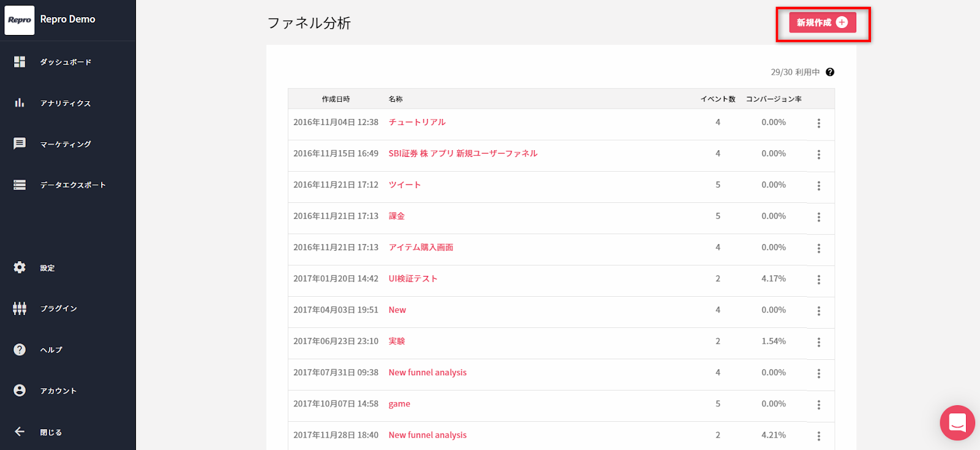Select ヘルプ in the sidebar
The height and width of the screenshot is (450, 980).
click(51, 349)
